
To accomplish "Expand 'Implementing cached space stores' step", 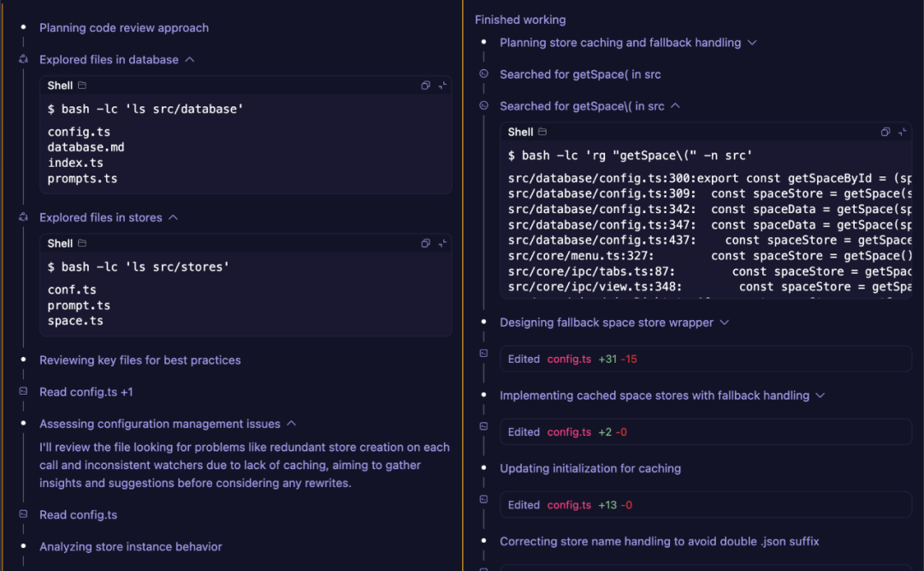I will click(820, 396).
